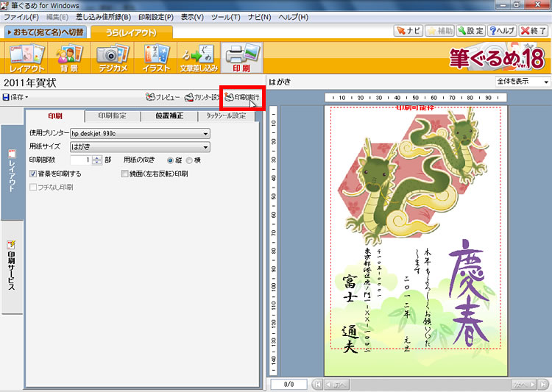This screenshot has height=392, width=552.
Task: Select the うら(レイアウト) tab
Action: 132,32
